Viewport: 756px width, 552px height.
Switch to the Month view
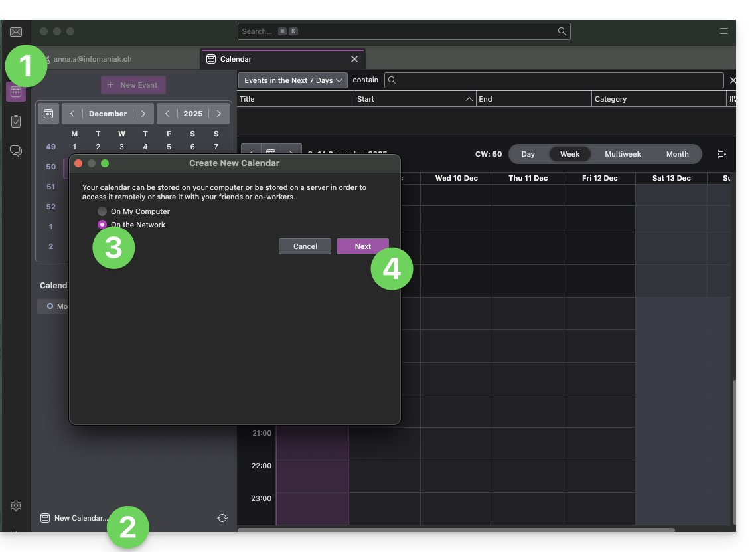coord(677,154)
